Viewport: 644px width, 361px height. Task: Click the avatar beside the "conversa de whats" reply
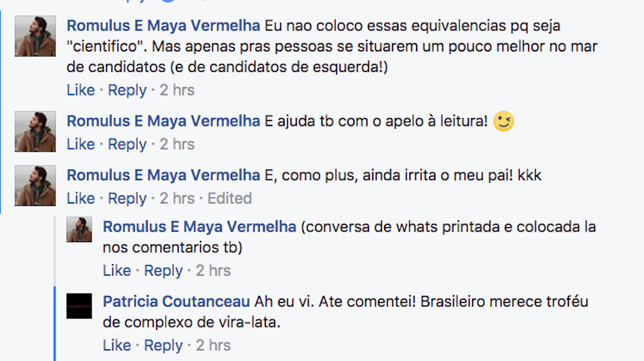(x=80, y=229)
